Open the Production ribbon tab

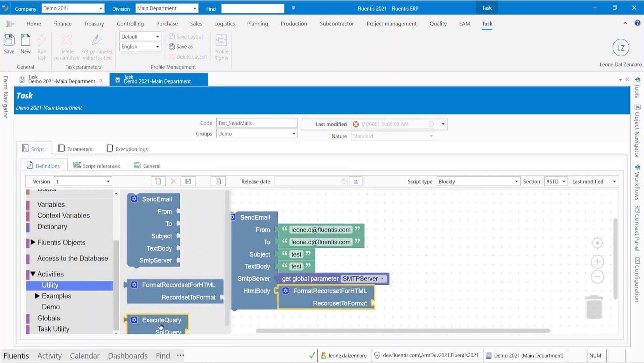[x=294, y=23]
